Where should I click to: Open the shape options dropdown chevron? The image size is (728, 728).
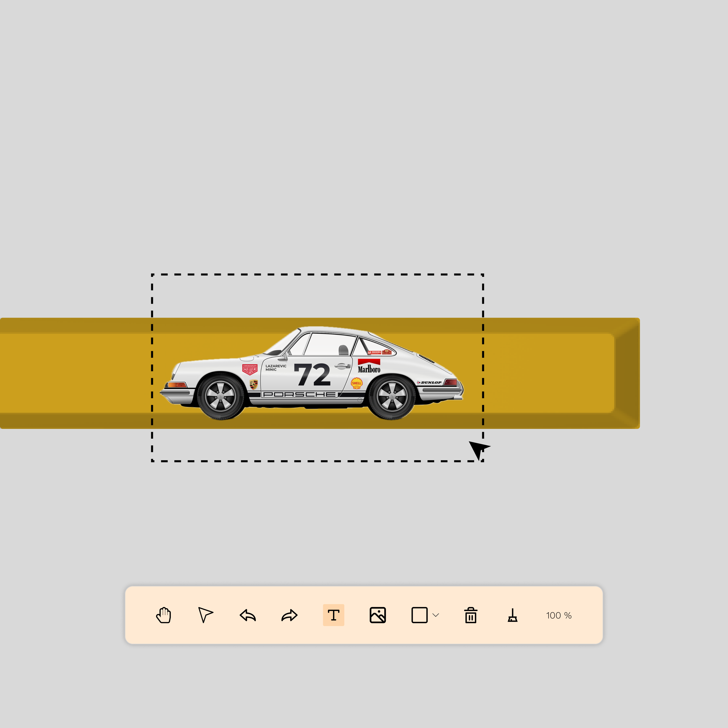(436, 615)
